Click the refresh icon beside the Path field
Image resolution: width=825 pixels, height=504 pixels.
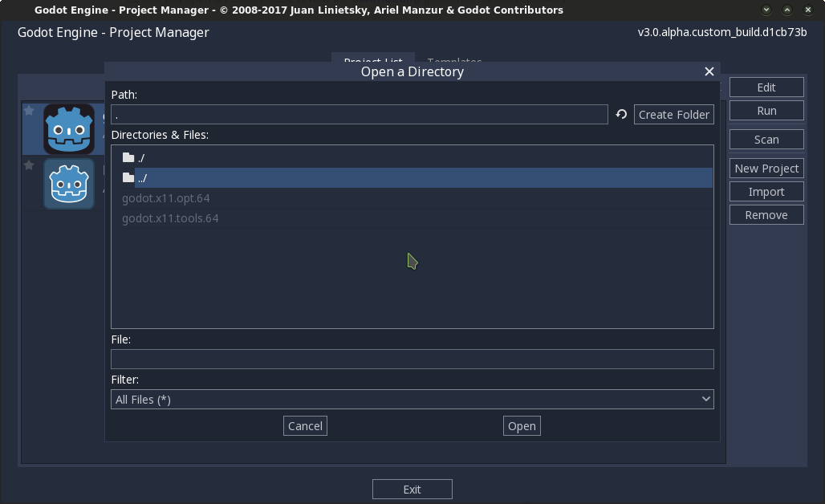(x=621, y=115)
